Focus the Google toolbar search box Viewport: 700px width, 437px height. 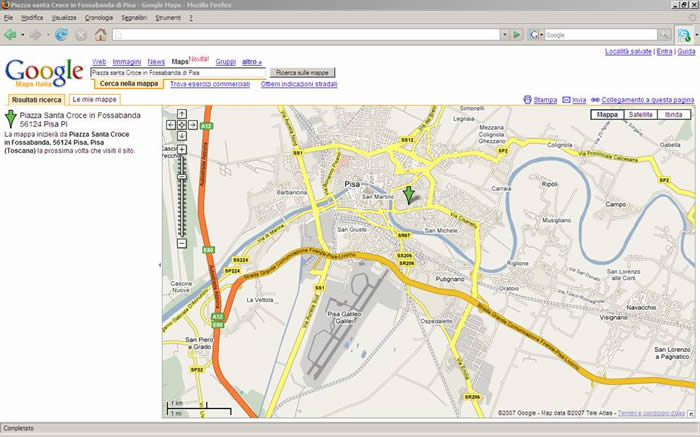[x=600, y=35]
